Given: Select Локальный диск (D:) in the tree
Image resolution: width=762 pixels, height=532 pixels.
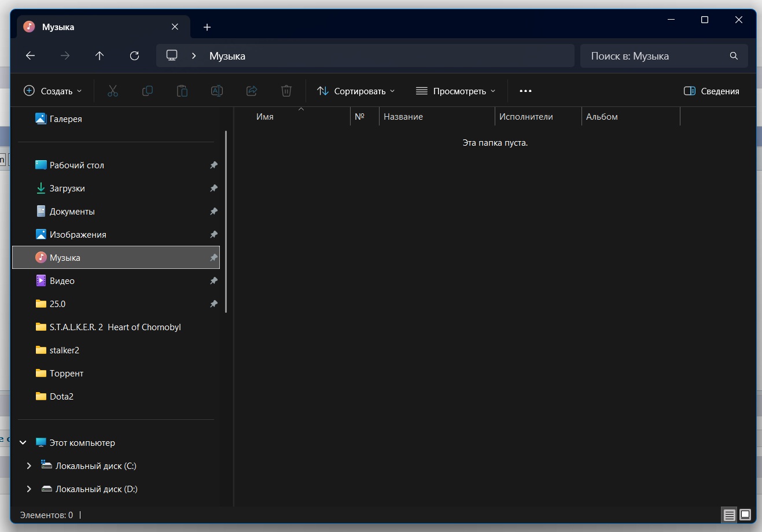Looking at the screenshot, I should pyautogui.click(x=116, y=489).
